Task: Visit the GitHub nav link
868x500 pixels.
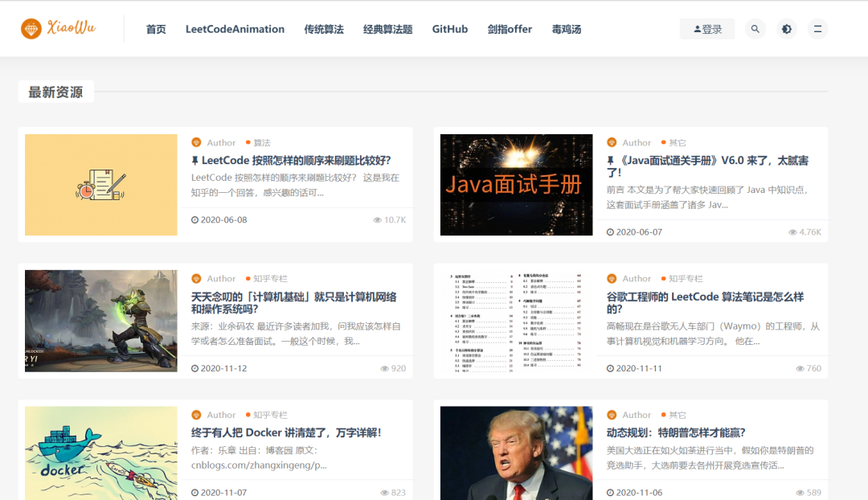Action: click(450, 29)
